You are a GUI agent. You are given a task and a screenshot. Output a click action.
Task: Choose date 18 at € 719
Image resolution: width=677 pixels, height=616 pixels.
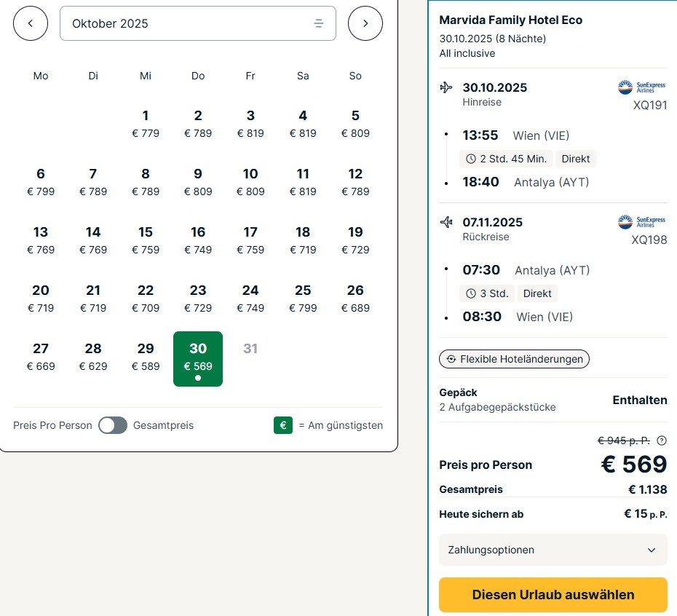[303, 240]
